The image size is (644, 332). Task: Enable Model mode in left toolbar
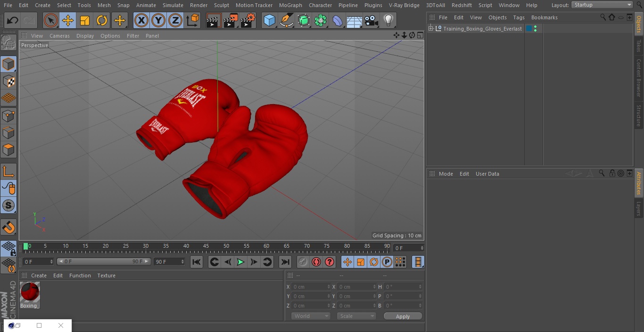tap(8, 64)
